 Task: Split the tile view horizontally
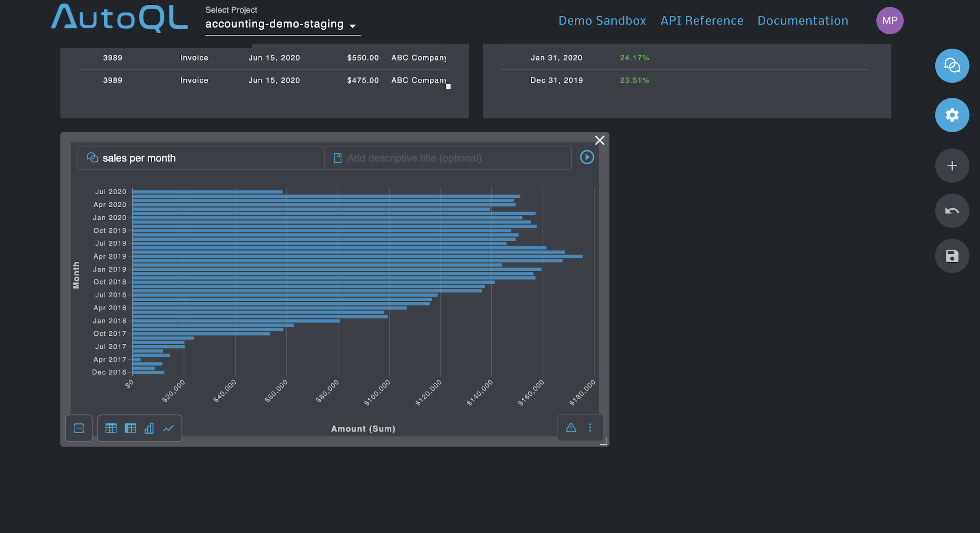coord(79,428)
